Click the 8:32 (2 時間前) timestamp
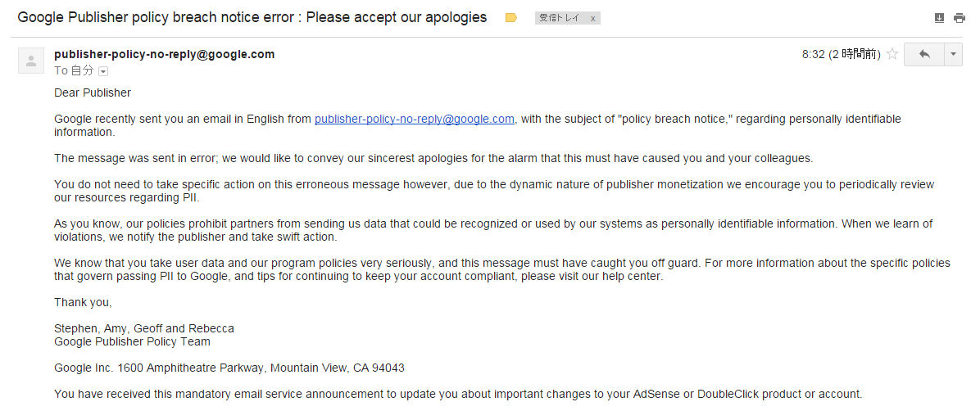Screen dimensions: 980x420 841,55
